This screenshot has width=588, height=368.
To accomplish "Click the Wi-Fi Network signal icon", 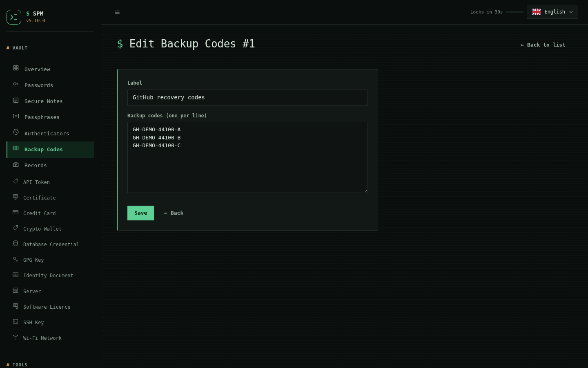I will click(x=16, y=337).
